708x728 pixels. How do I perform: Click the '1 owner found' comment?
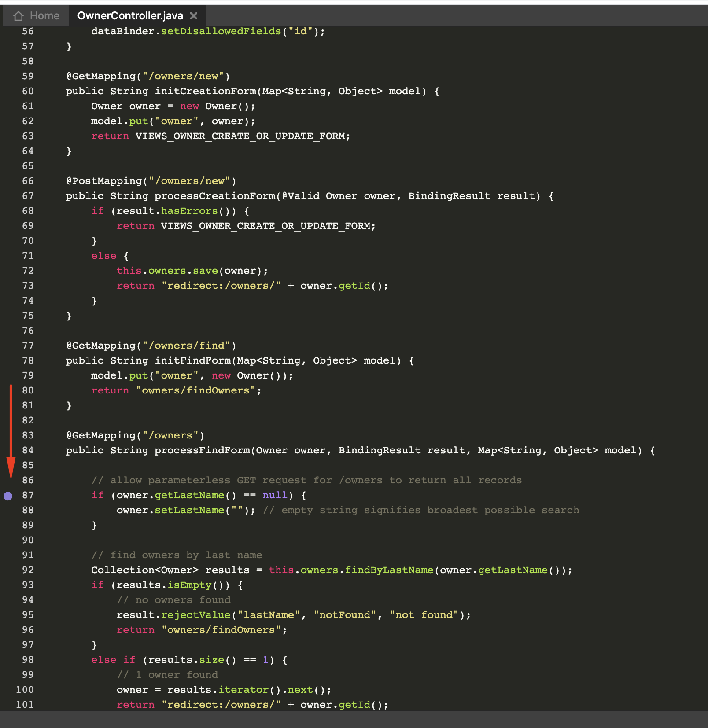(167, 675)
